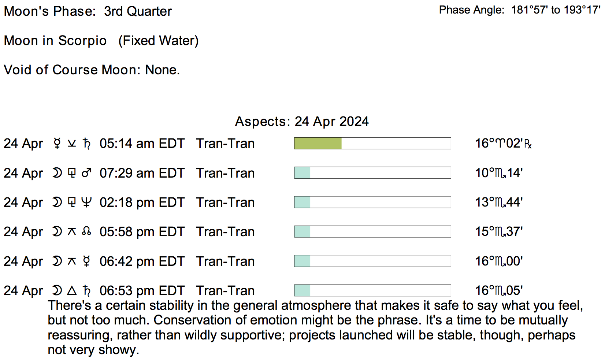Click the green progress bar for Mercury-Saturn aspect
Image resolution: width=605 pixels, height=364 pixels.
coord(318,143)
